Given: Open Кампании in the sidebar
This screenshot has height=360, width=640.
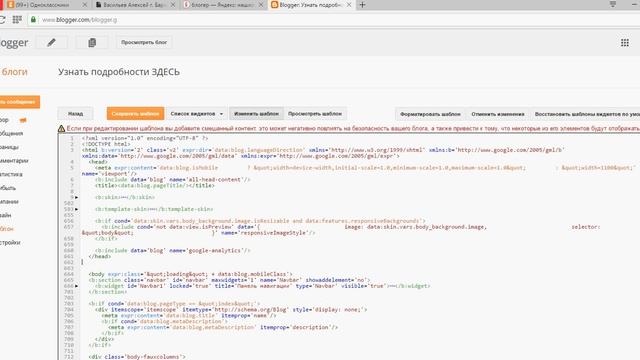Looking at the screenshot, I should click(x=9, y=202).
